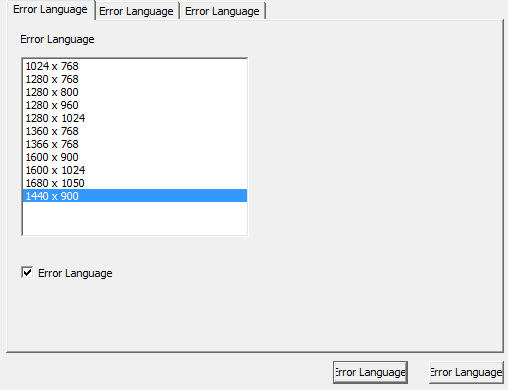Choose the 1280 x 1024 entry
This screenshot has width=508, height=390.
coord(135,118)
